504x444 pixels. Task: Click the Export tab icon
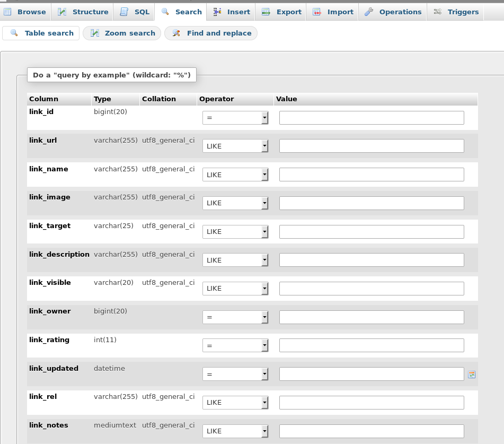pyautogui.click(x=266, y=12)
